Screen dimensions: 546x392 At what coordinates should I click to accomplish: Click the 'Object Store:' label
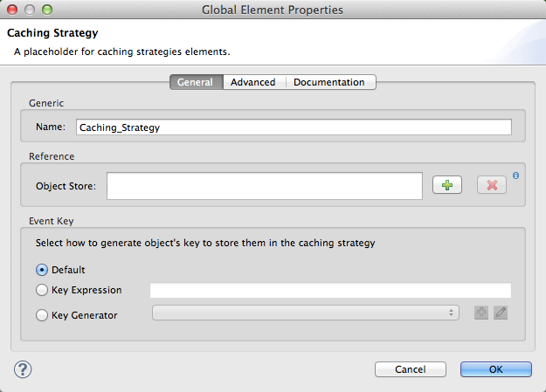point(66,186)
